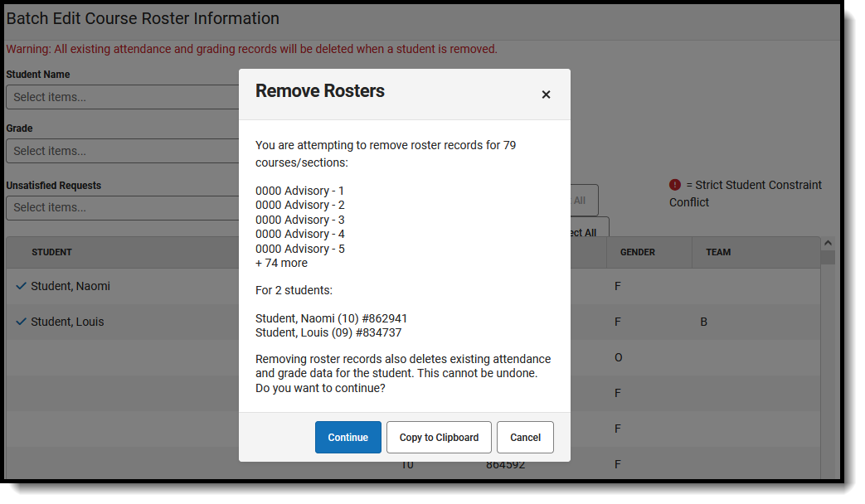Click the Remove Rosters dialog title
Screen dimensions: 865x504
[x=320, y=91]
